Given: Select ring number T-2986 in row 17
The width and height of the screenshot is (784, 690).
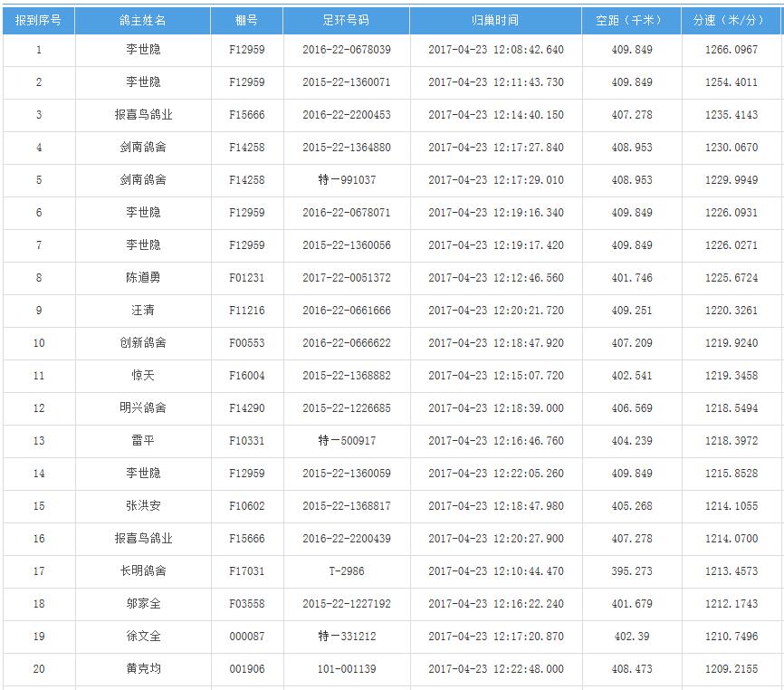Looking at the screenshot, I should point(346,571).
